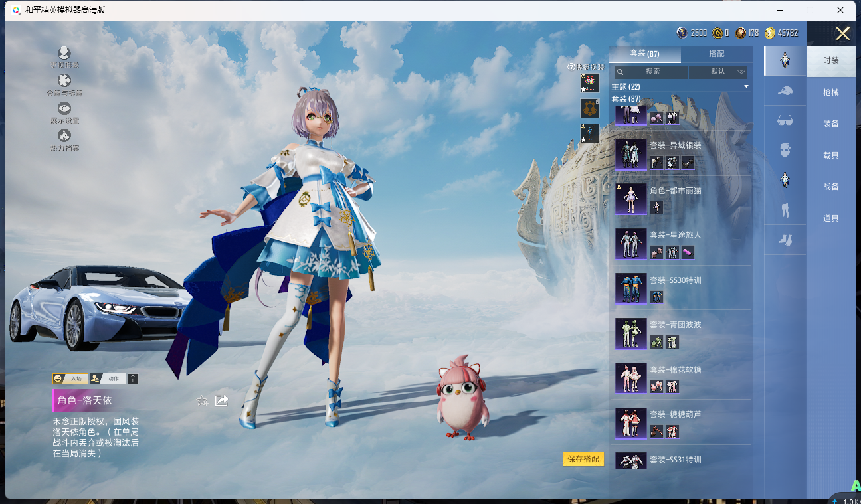This screenshot has width=861, height=504.
Task: Expand the 主题 (22) section arrow
Action: pos(746,87)
